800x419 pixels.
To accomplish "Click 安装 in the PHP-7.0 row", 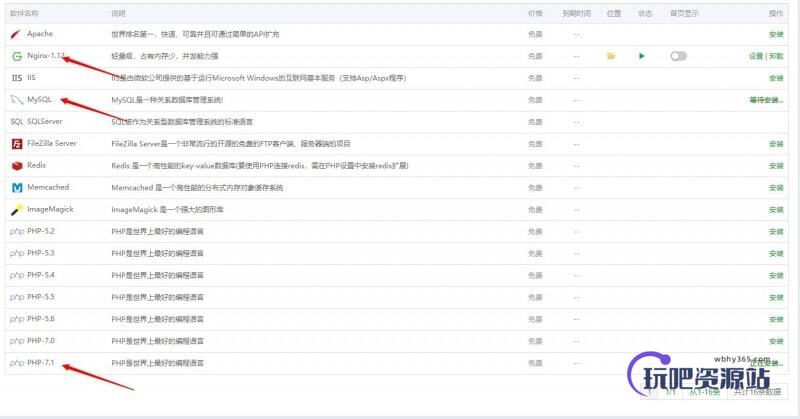I will (x=776, y=341).
